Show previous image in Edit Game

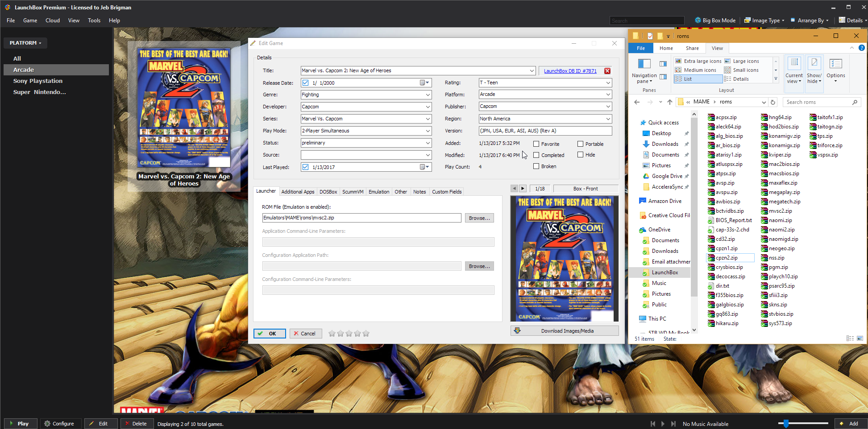point(514,189)
